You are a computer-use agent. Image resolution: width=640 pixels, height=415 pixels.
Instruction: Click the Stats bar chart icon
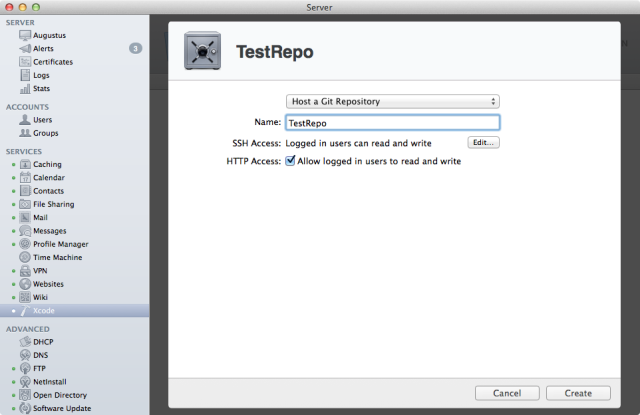(25, 89)
